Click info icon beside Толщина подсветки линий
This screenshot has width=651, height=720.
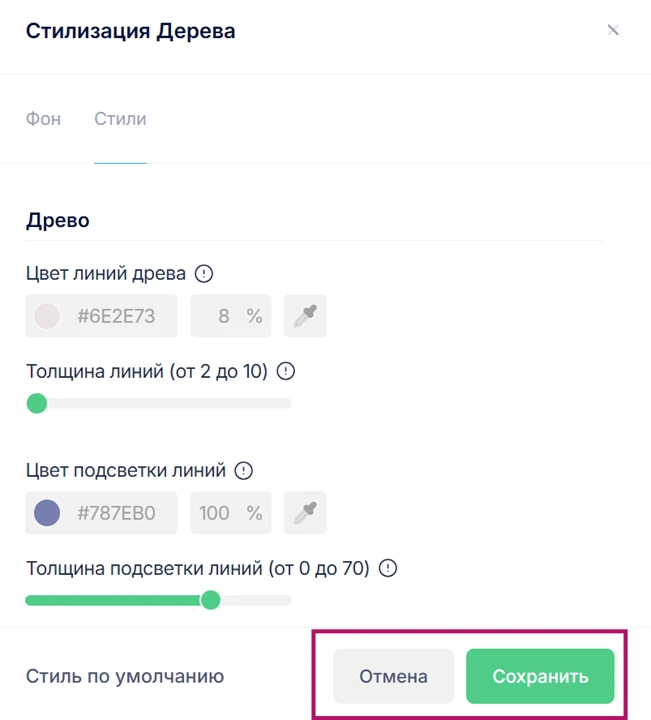click(388, 568)
